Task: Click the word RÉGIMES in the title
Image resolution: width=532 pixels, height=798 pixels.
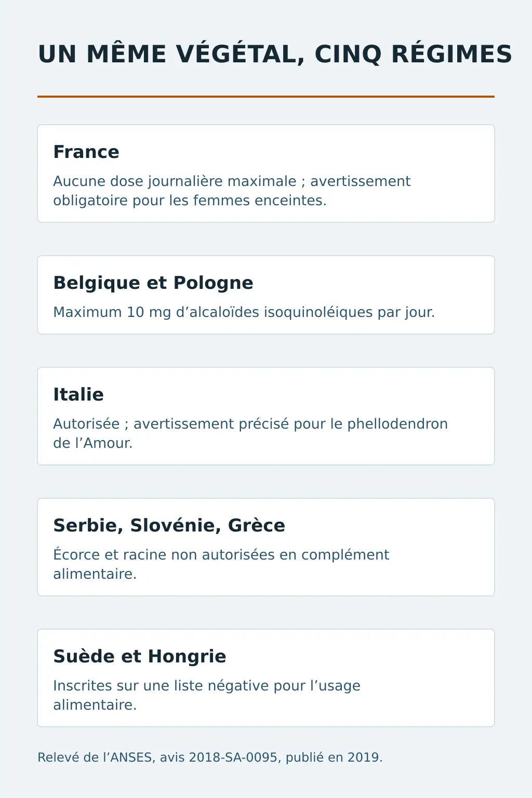Action: 451,55
